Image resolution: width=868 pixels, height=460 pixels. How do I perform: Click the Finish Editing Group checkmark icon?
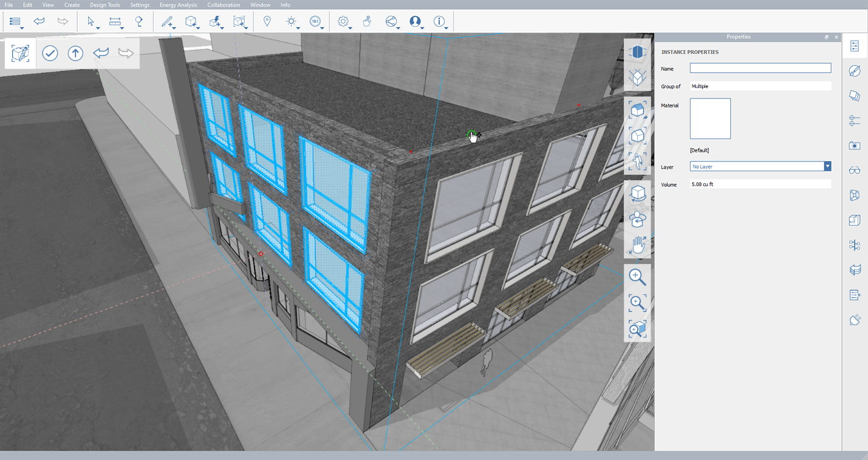pos(50,53)
